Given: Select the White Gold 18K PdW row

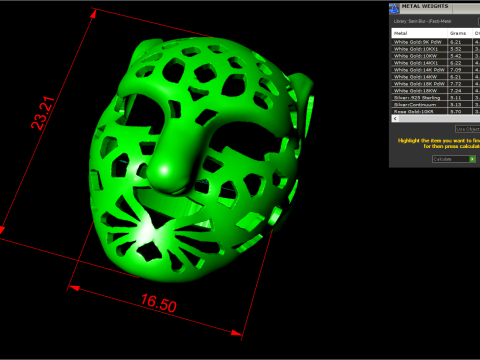Looking at the screenshot, I should pyautogui.click(x=436, y=84).
